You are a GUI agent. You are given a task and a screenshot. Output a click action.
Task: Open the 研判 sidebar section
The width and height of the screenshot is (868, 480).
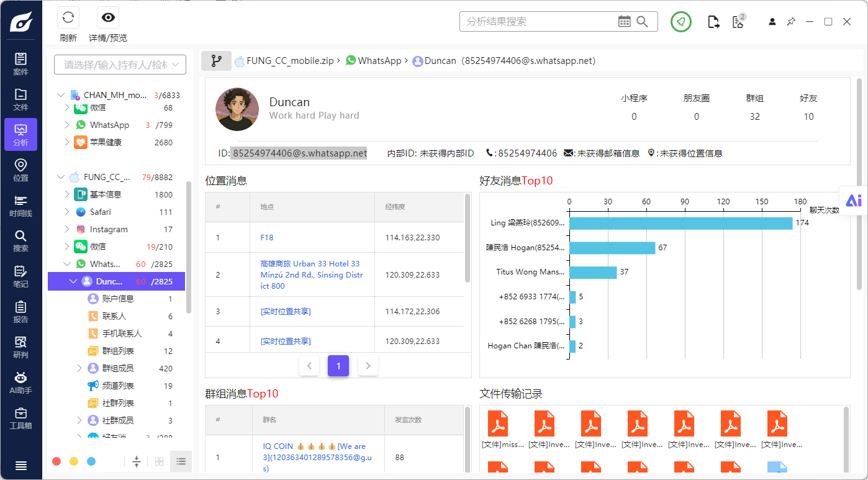pos(20,347)
